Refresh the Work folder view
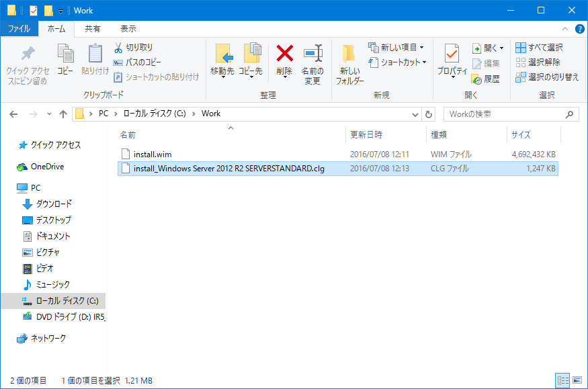The image size is (588, 389). [429, 114]
